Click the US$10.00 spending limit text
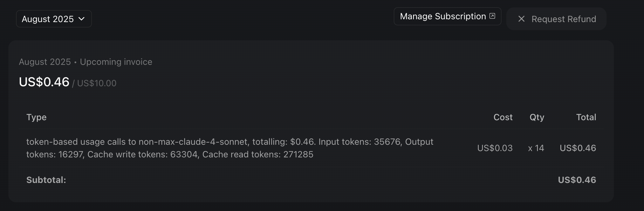This screenshot has height=211, width=644. (97, 83)
